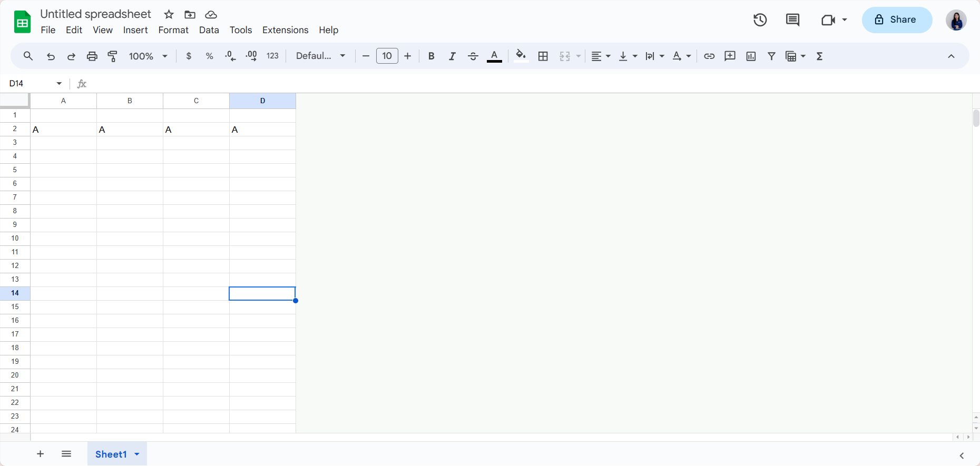Print the spreadsheet

[92, 56]
